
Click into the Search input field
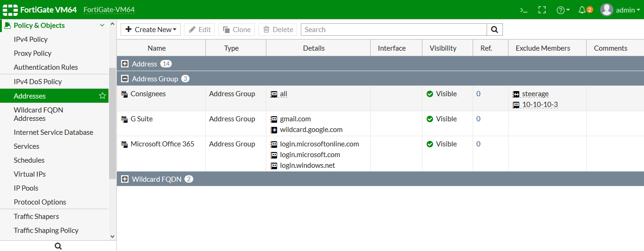(393, 30)
